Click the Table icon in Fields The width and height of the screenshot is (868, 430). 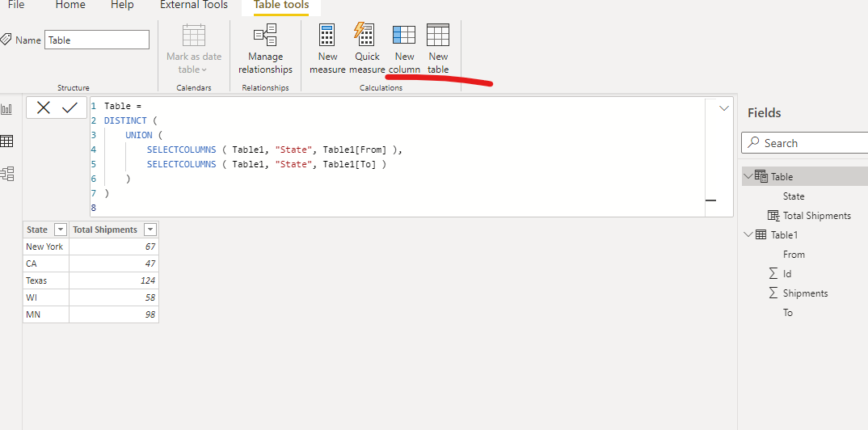[x=761, y=176]
